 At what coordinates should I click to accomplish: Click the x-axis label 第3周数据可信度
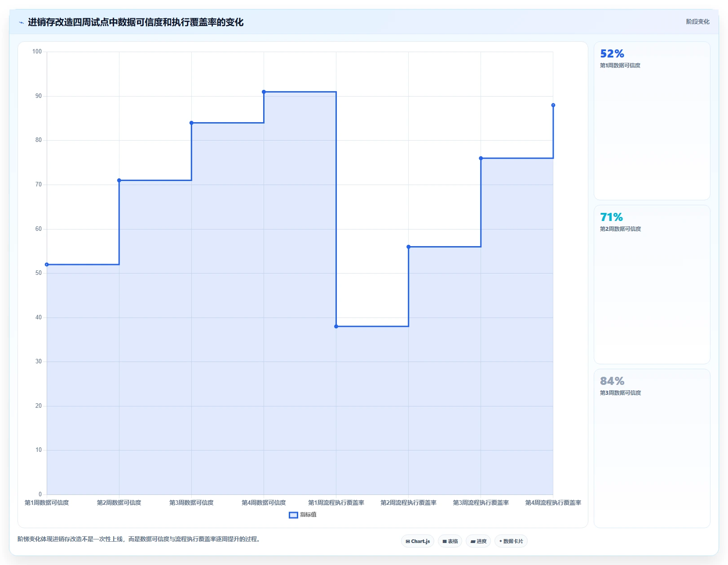coord(191,503)
